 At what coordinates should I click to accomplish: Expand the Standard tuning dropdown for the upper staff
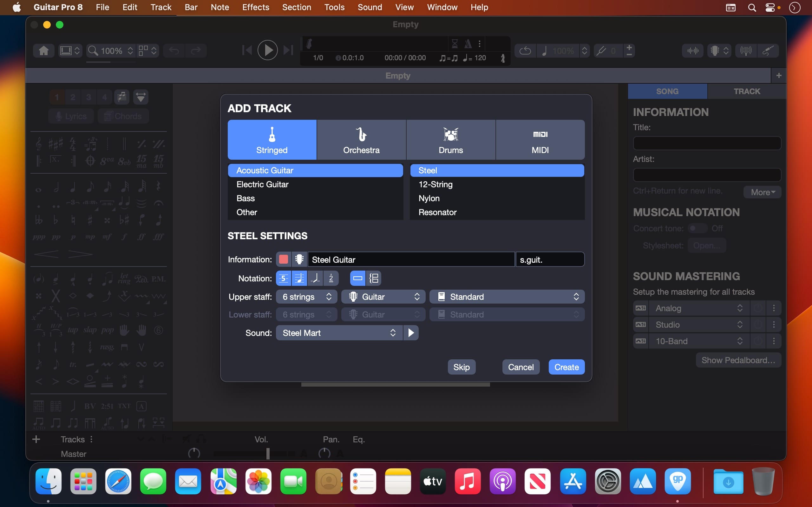pyautogui.click(x=507, y=297)
